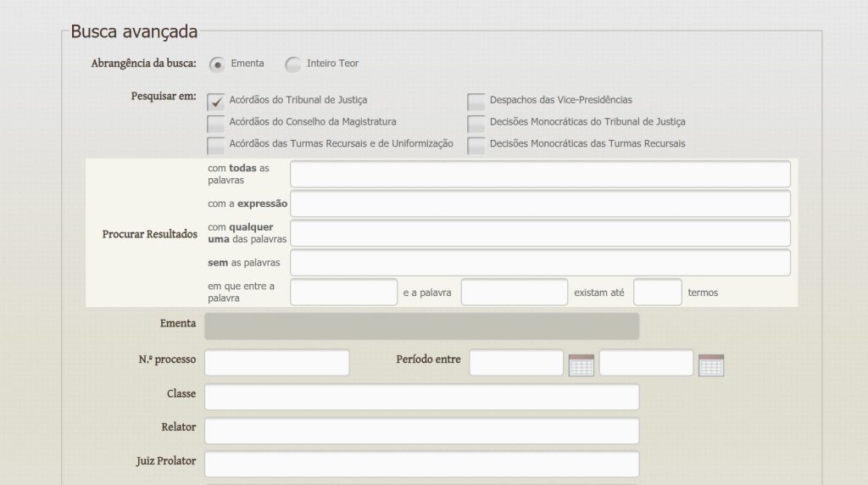This screenshot has height=485, width=868.
Task: Focus the 'com a expressão' text box
Action: 540,203
